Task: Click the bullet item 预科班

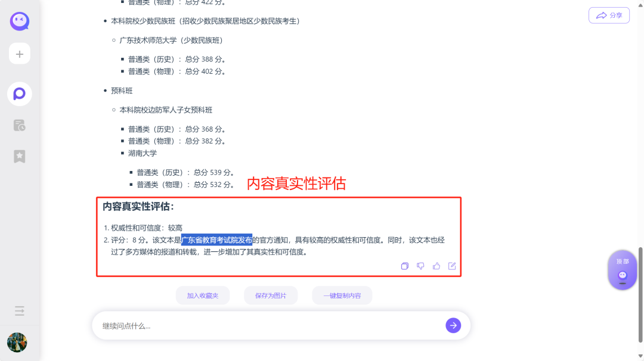Action: tap(122, 91)
